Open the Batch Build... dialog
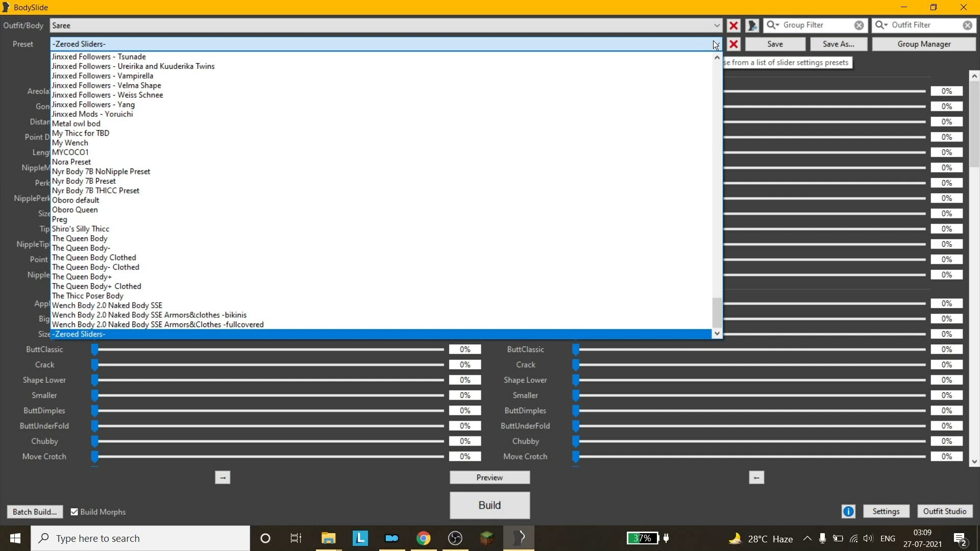This screenshot has width=980, height=551. pos(35,512)
